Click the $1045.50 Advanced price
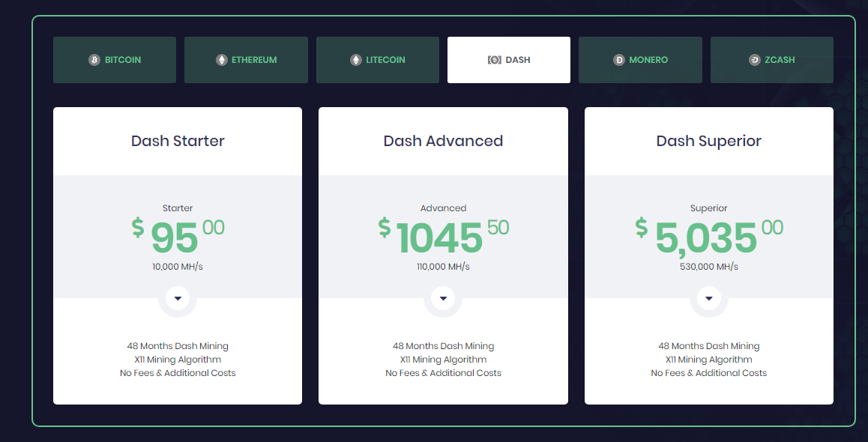The image size is (868, 442). (443, 236)
